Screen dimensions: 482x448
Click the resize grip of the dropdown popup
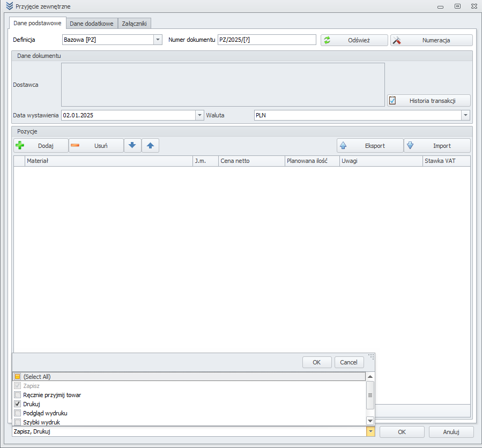371,356
